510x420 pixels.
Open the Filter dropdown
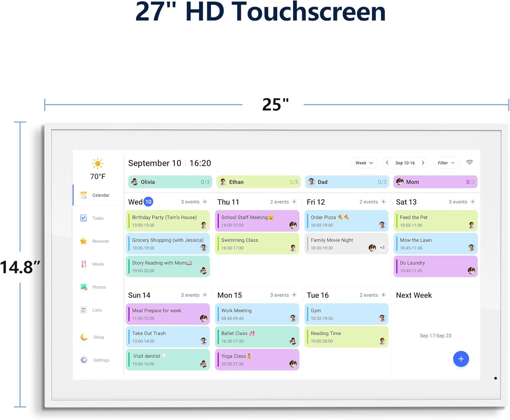[x=446, y=163]
